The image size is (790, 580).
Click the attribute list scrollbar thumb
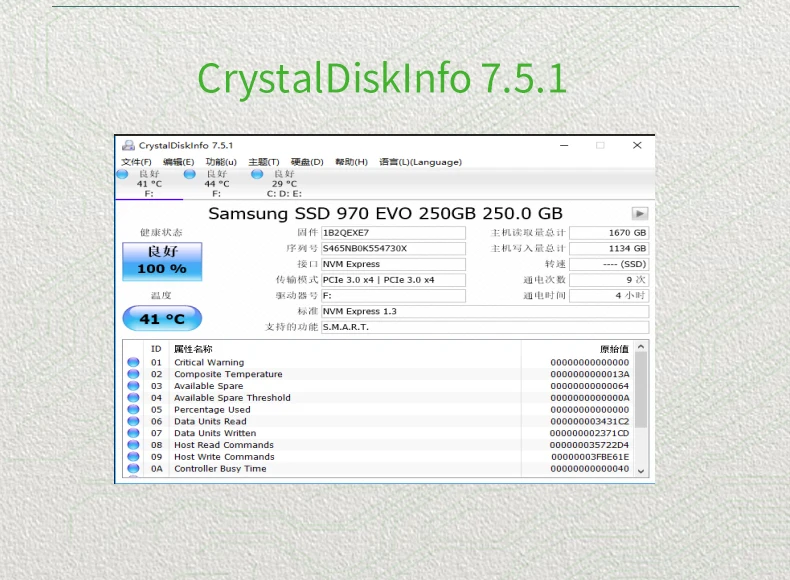[641, 390]
